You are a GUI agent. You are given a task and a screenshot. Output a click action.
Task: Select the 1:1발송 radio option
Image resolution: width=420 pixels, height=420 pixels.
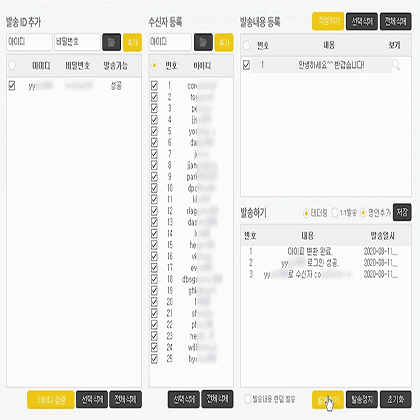pos(335,213)
